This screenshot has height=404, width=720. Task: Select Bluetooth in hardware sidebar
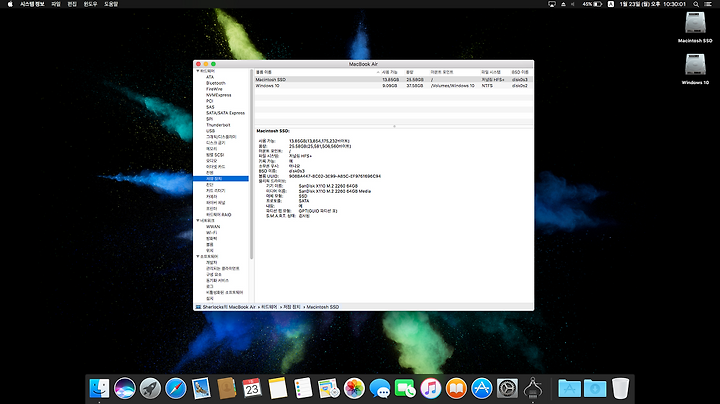[216, 83]
